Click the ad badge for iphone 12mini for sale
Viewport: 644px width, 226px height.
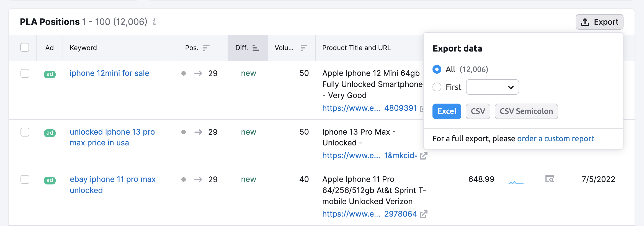(x=50, y=74)
